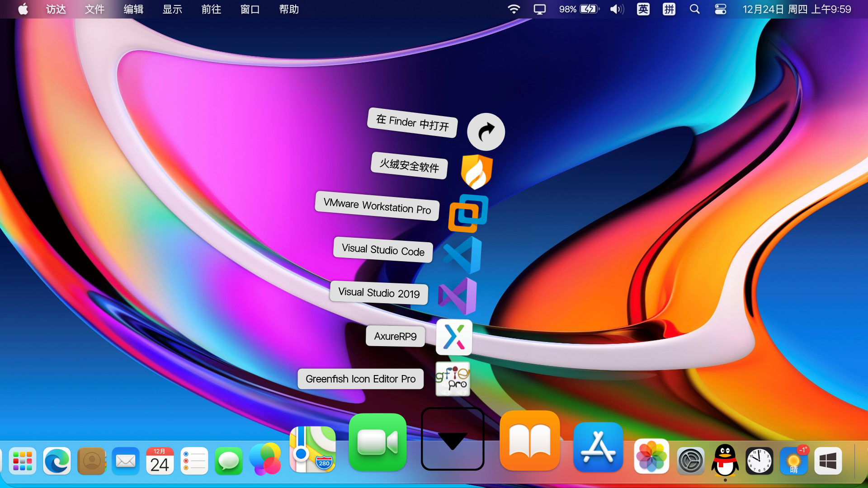This screenshot has height=488, width=868.
Task: Open the 前往 menu
Action: tap(212, 9)
